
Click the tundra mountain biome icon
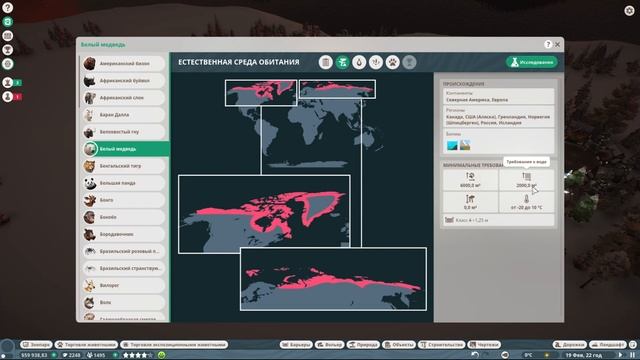[x=465, y=145]
